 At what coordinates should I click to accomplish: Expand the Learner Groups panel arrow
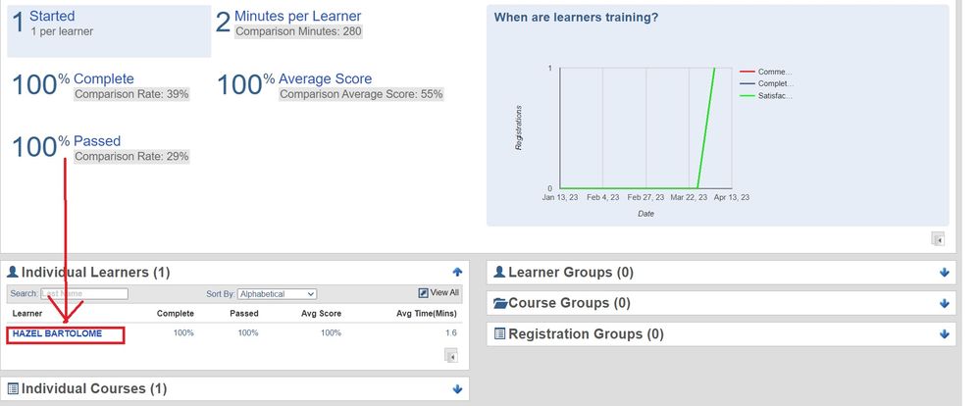[944, 273]
